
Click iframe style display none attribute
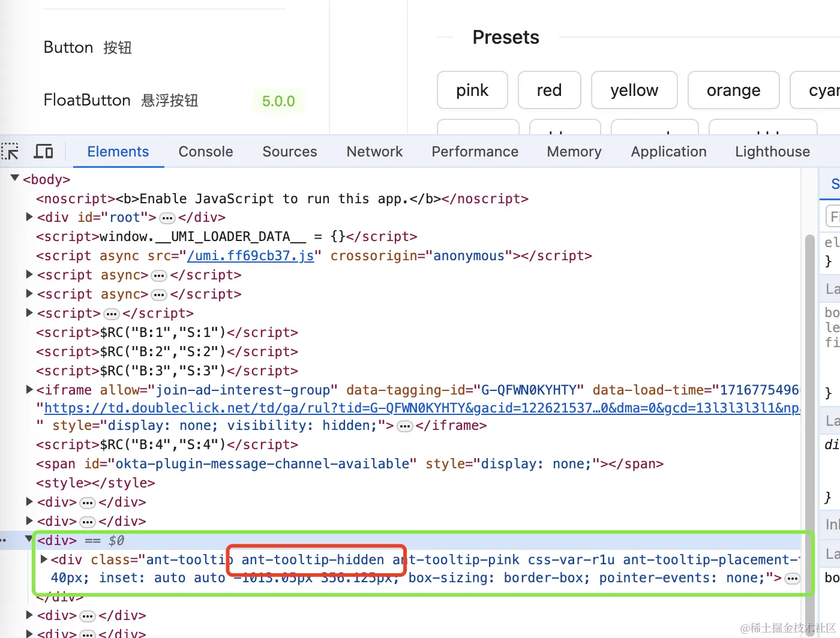click(x=219, y=426)
